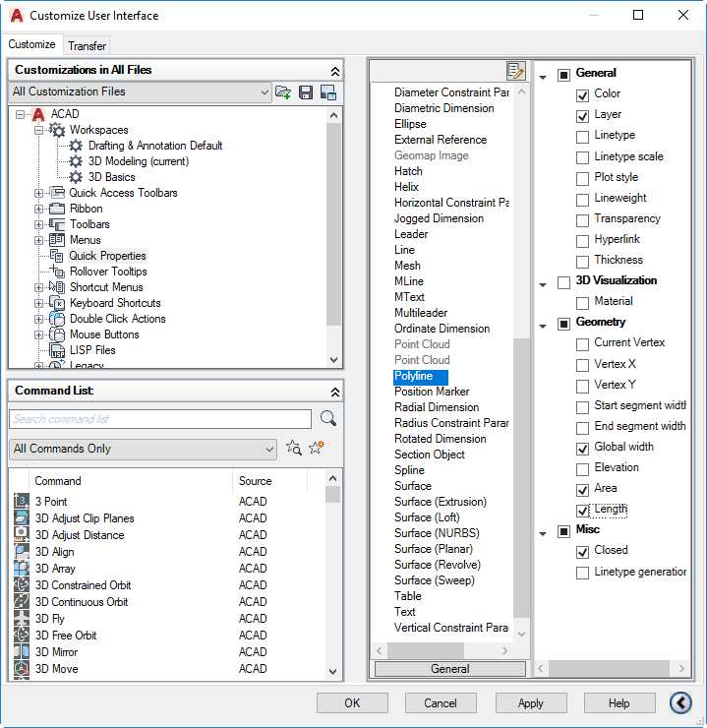Select MText in the object type list
The width and height of the screenshot is (707, 728).
[x=409, y=297]
